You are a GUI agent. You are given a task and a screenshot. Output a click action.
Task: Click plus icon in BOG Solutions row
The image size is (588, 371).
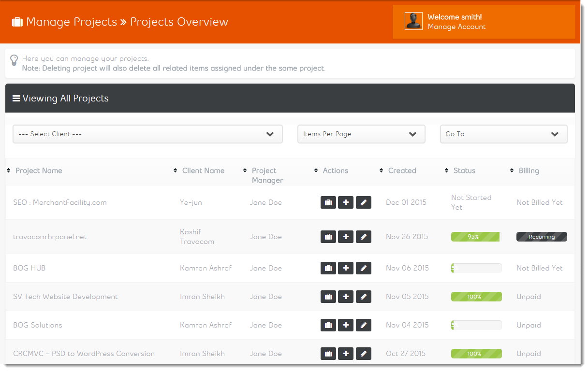point(346,325)
